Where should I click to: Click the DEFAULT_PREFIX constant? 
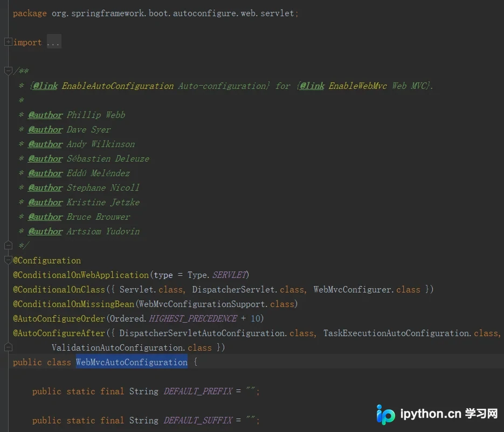point(198,391)
